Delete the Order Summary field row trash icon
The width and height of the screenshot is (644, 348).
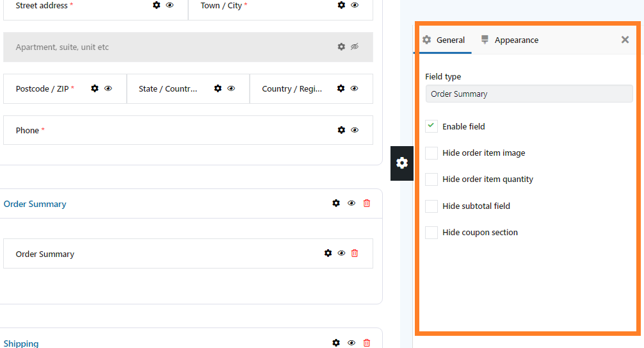(x=355, y=253)
